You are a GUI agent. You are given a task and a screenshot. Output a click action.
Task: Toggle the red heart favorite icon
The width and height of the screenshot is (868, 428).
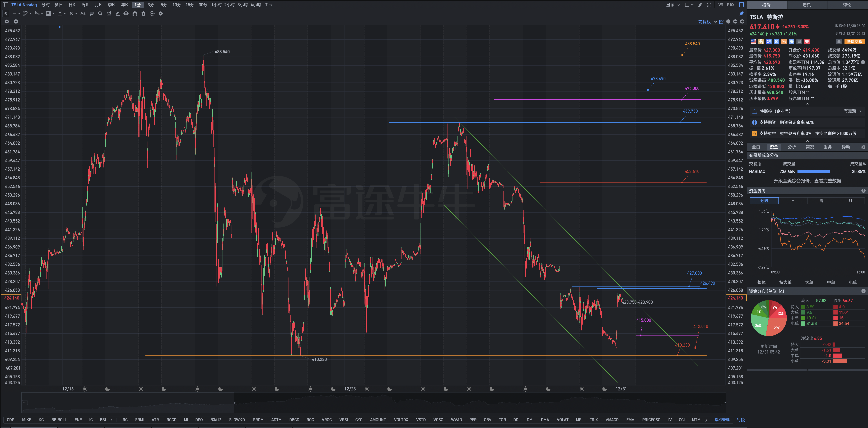click(x=807, y=42)
